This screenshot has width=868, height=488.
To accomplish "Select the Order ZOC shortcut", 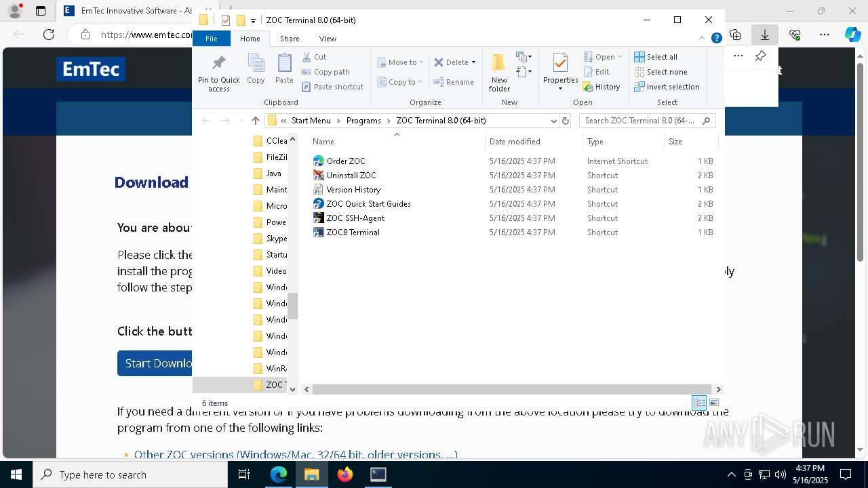I will coord(346,161).
